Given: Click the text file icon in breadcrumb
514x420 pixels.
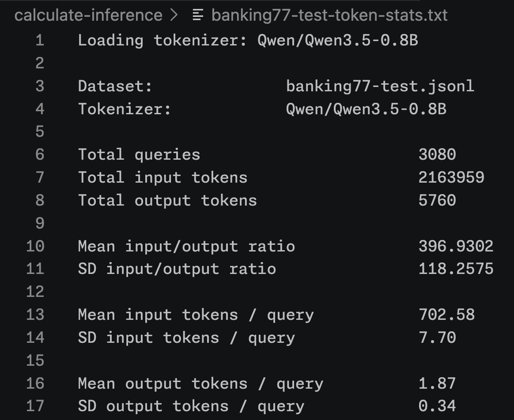Looking at the screenshot, I should [x=198, y=15].
